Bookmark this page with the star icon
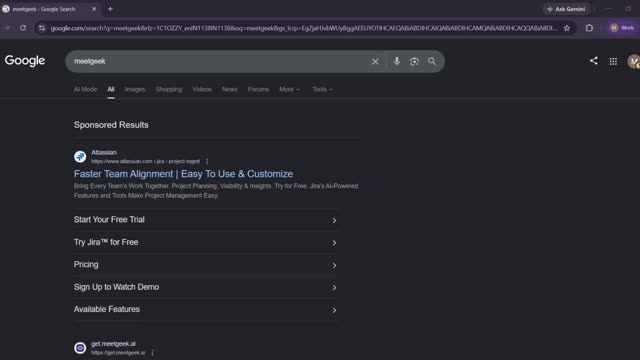This screenshot has height=360, width=640. coord(567,28)
